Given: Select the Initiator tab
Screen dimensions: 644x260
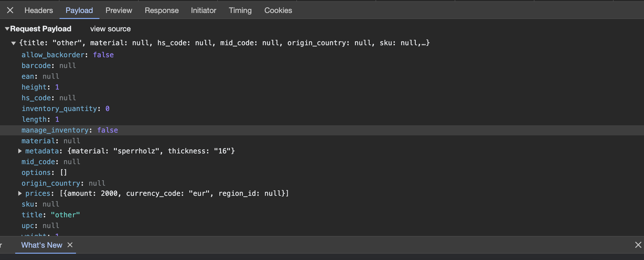Looking at the screenshot, I should tap(203, 10).
